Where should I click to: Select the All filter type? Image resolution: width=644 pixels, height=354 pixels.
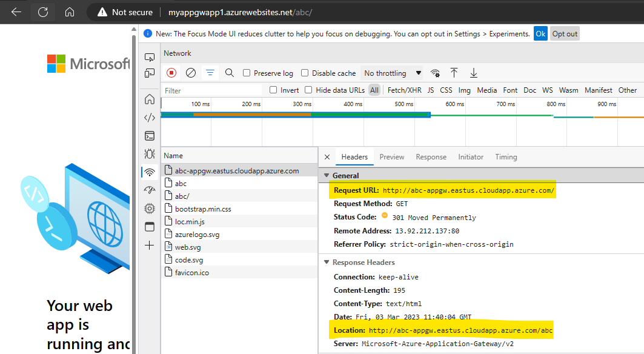click(x=374, y=90)
